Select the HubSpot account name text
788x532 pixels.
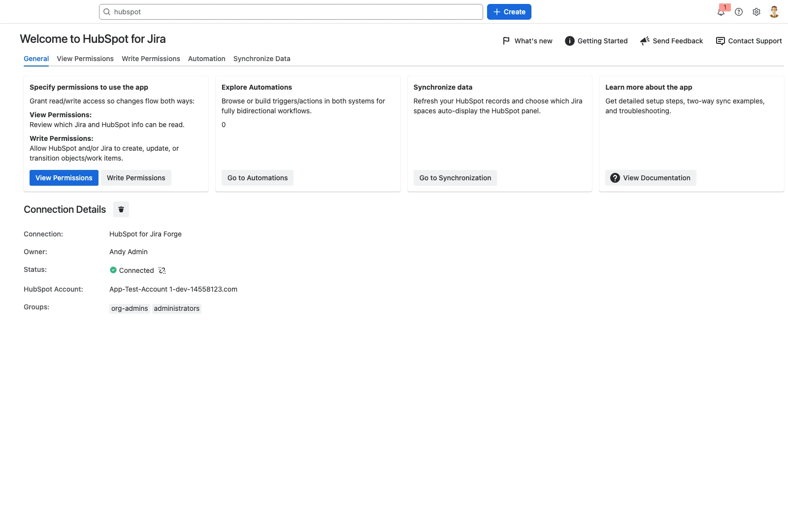[x=173, y=289]
